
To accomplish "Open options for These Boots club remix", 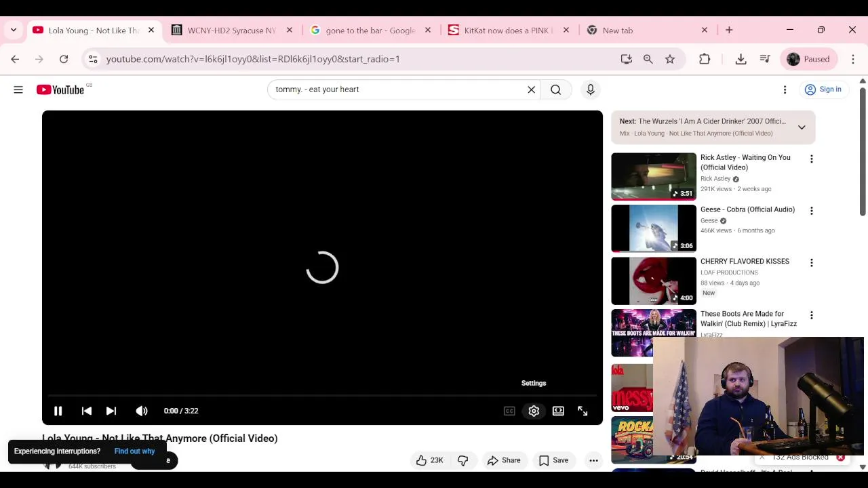I will click(x=812, y=315).
